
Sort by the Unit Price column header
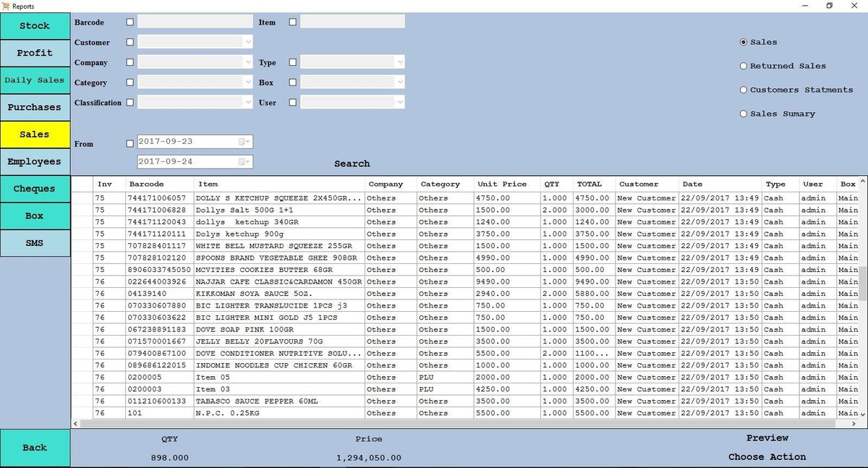point(502,184)
